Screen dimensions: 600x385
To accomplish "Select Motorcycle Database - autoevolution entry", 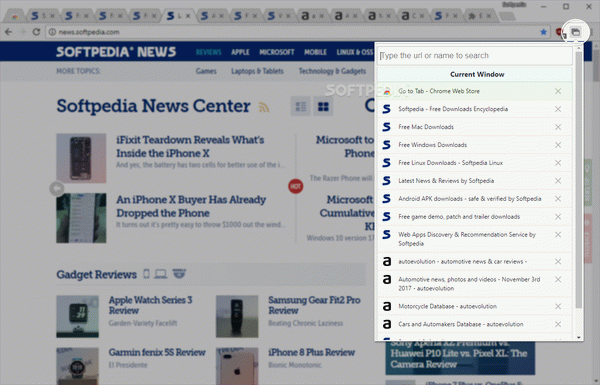I will tap(474, 306).
